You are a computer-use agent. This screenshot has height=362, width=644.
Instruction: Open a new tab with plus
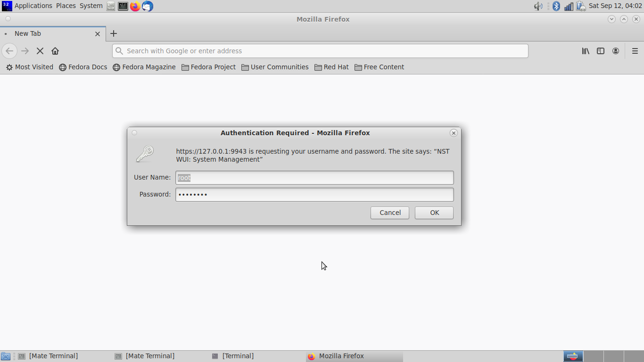114,33
